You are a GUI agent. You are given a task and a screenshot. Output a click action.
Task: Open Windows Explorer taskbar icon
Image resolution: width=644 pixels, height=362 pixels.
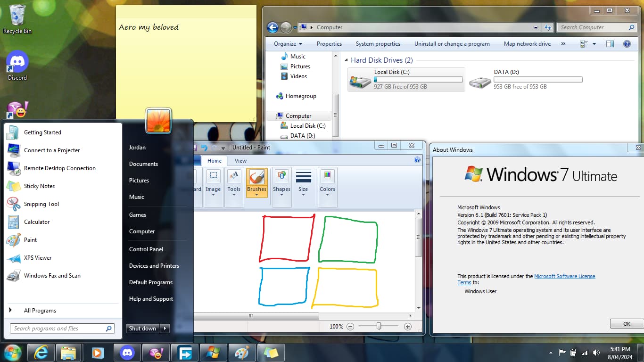[69, 353]
